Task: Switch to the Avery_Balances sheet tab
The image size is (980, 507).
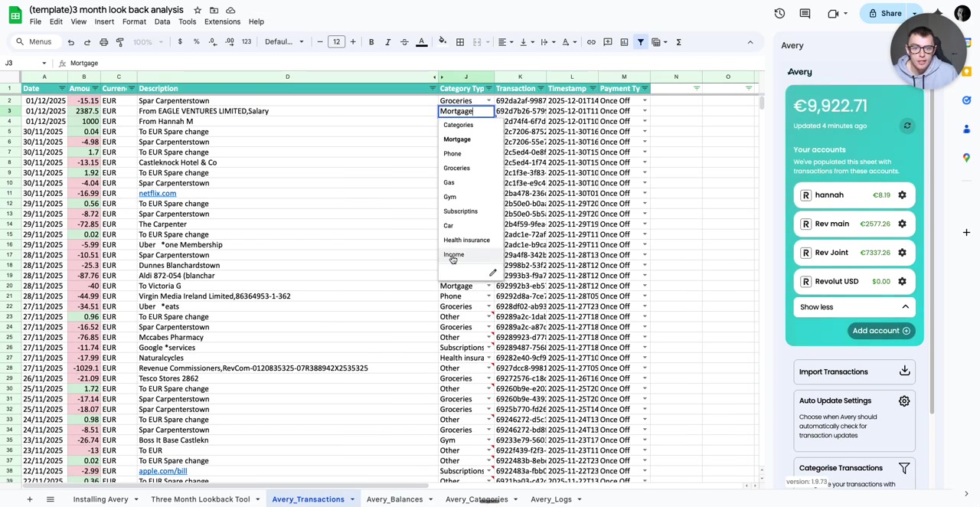Action: click(394, 499)
